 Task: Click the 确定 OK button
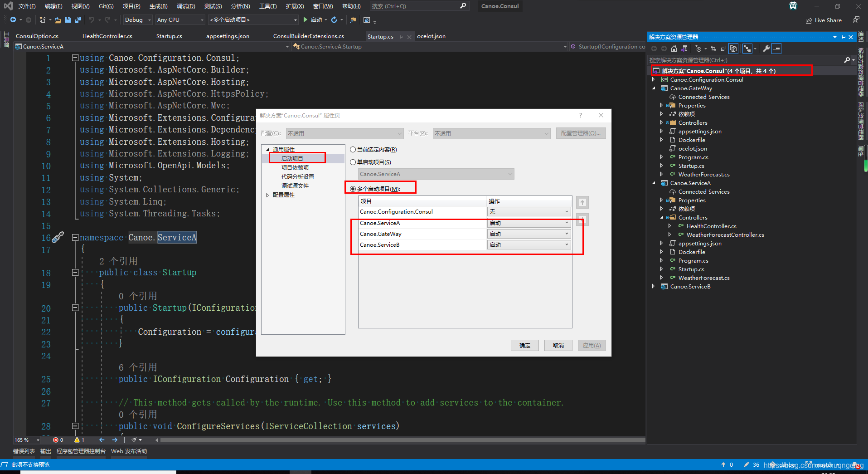[x=525, y=346]
